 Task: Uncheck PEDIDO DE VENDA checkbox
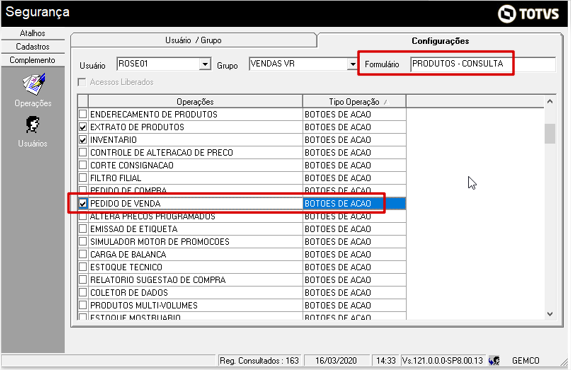coord(83,203)
